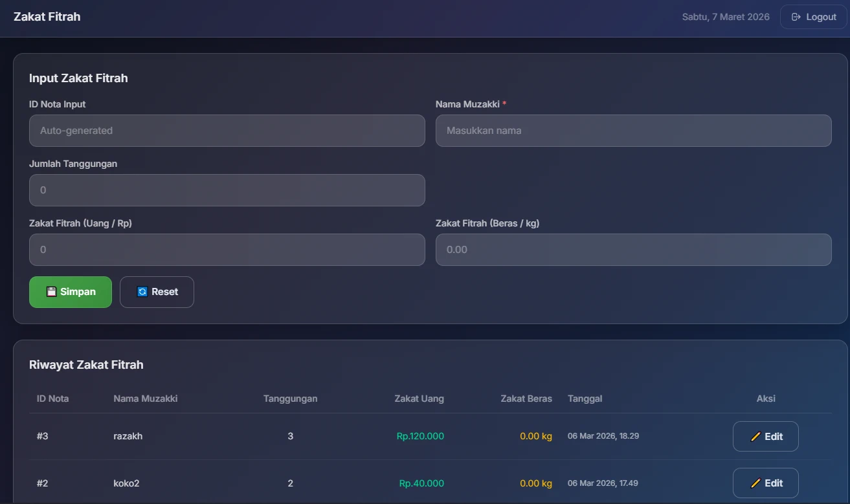The height and width of the screenshot is (504, 850).
Task: Click the logout arrow icon top right
Action: coord(796,16)
